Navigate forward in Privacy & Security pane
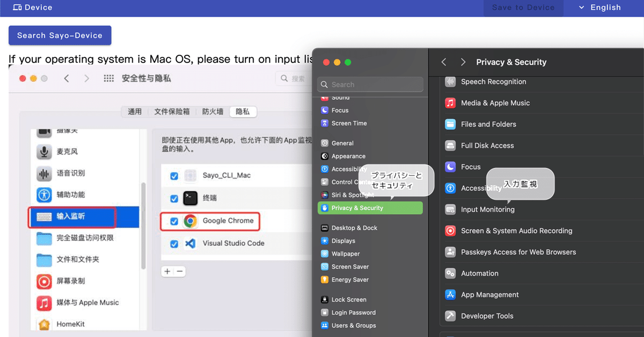This screenshot has width=644, height=337. [463, 62]
